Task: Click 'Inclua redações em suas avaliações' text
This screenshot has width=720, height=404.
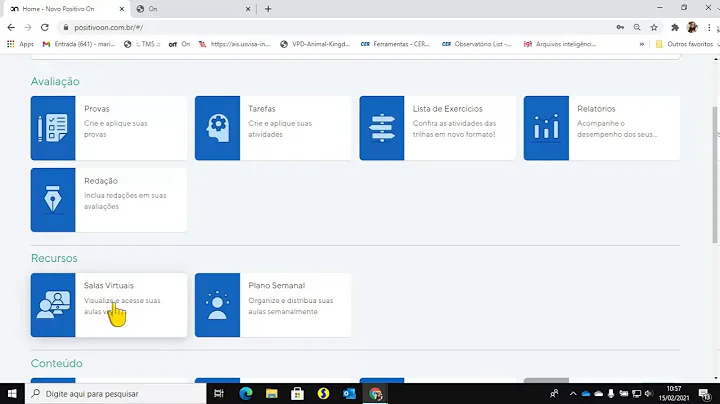Action: coord(125,201)
